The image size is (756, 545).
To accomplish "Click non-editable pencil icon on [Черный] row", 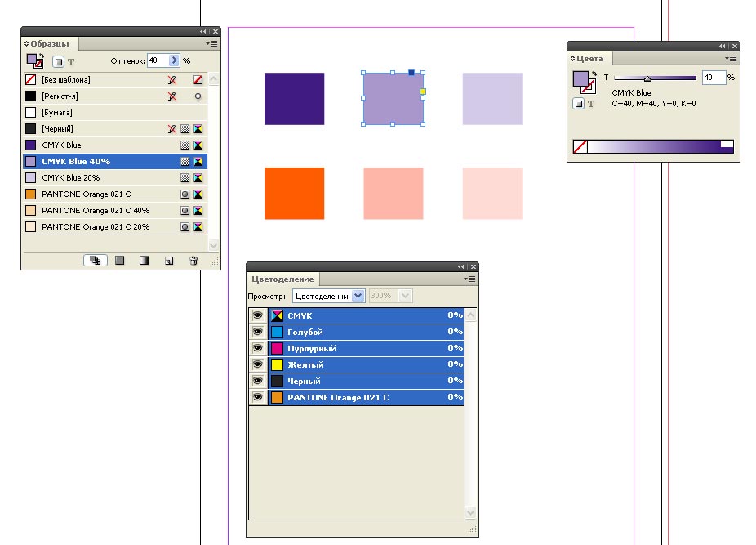I will coord(172,129).
